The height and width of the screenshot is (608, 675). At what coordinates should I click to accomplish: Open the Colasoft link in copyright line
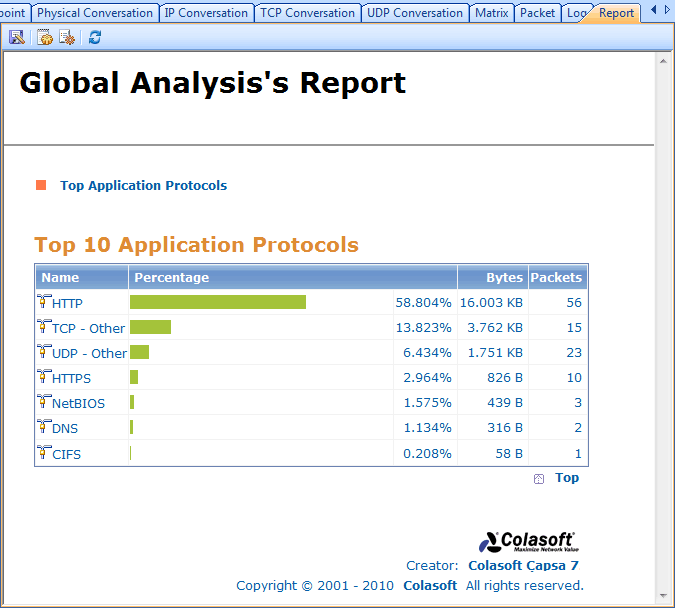click(430, 586)
